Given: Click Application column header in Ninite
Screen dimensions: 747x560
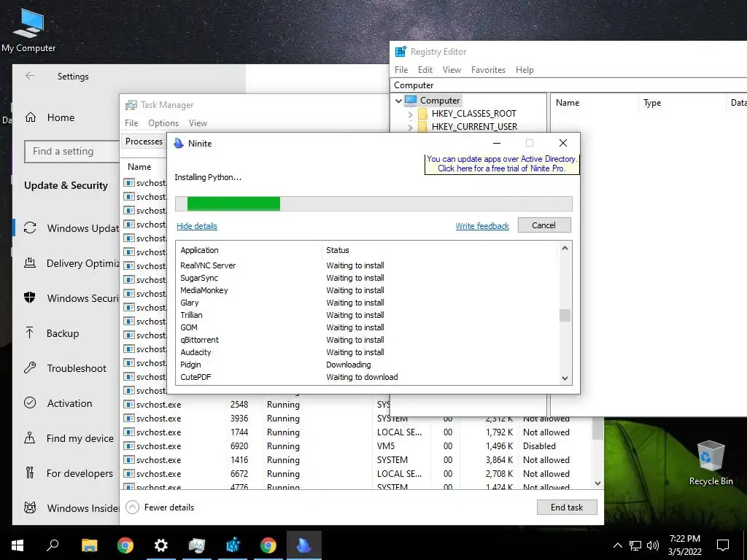Looking at the screenshot, I should (x=249, y=251).
